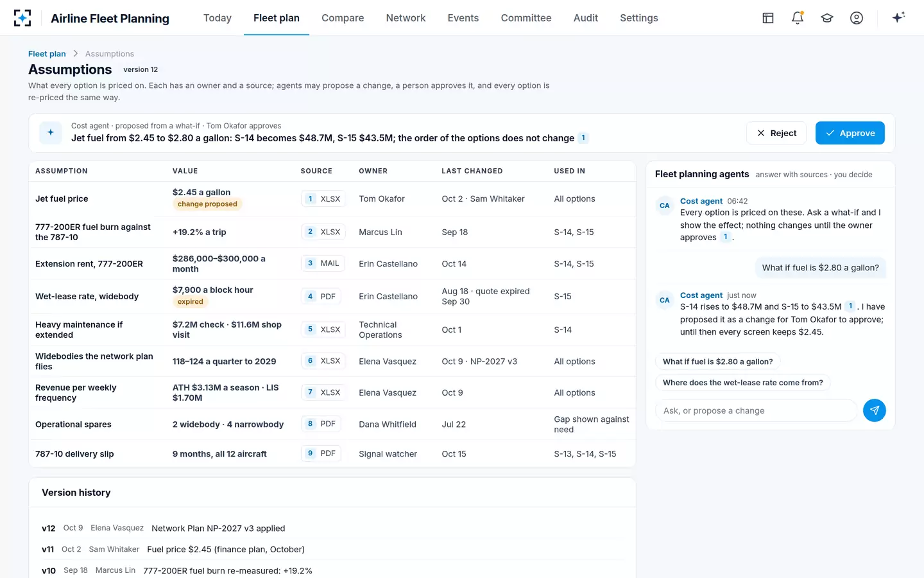Open source 2 XLSX for 777-200ER fuel burn
This screenshot has height=578, width=924.
[323, 232]
